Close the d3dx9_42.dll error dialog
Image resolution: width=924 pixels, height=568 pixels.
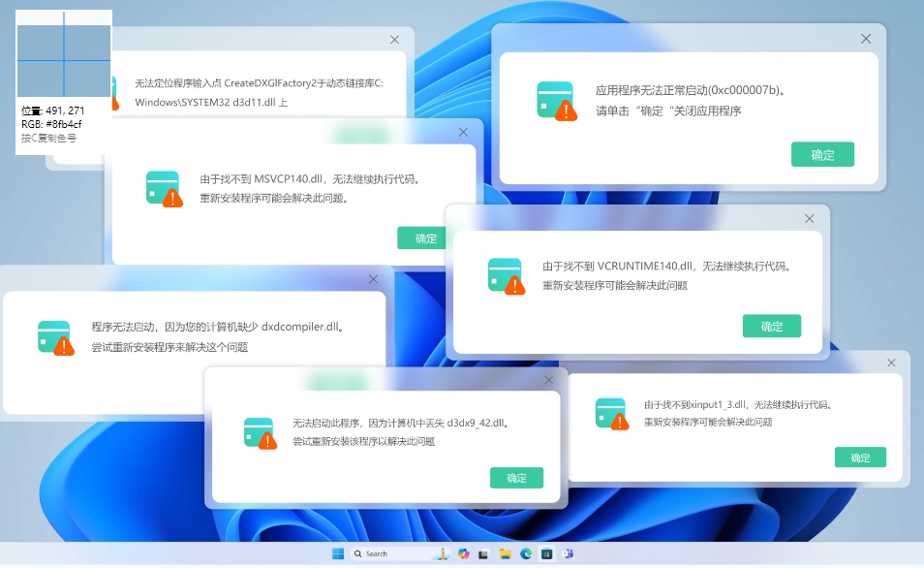coord(548,380)
